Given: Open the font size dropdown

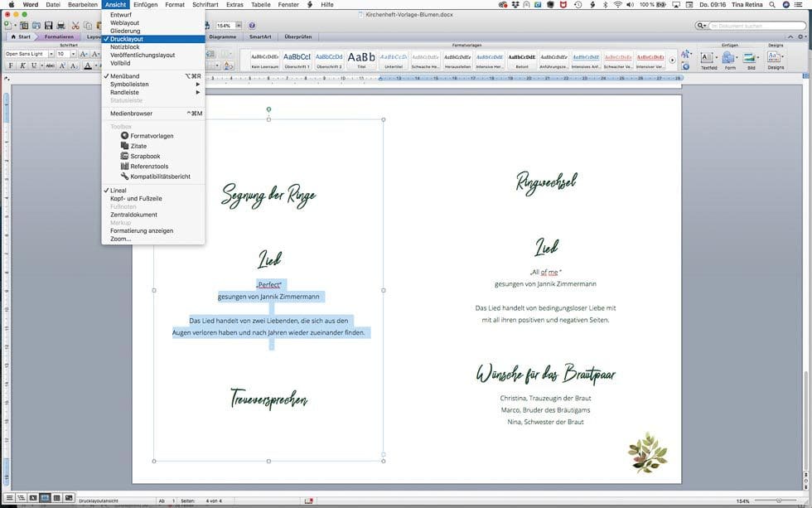Looking at the screenshot, I should coord(72,54).
